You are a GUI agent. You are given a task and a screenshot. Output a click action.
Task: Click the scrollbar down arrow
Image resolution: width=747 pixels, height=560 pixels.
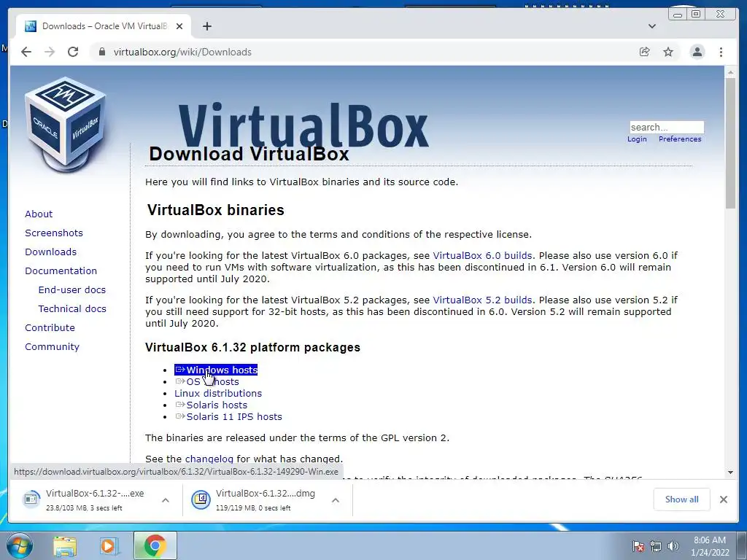click(730, 472)
